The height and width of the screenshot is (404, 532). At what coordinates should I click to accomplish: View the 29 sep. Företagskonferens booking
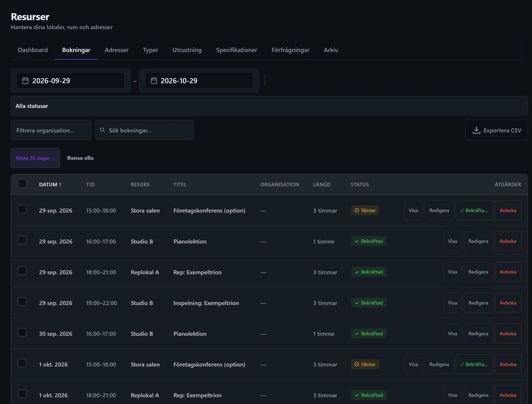pyautogui.click(x=413, y=210)
